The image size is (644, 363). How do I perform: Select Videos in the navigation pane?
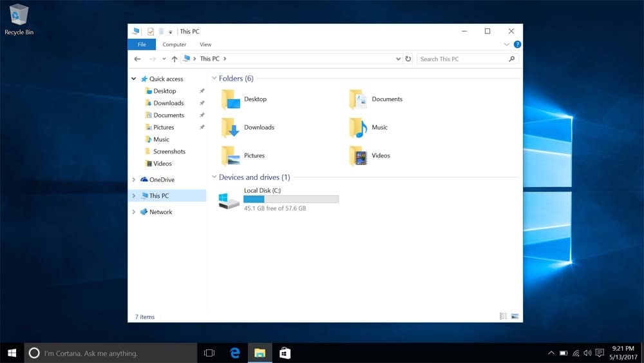click(x=162, y=164)
